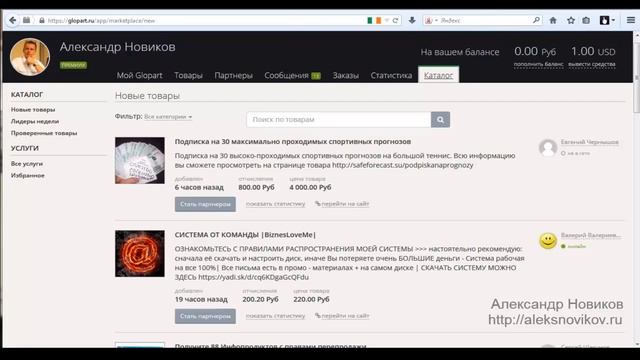The width and height of the screenshot is (640, 360).
Task: Click smiley avatar of Валерий Валериев
Action: (x=548, y=241)
